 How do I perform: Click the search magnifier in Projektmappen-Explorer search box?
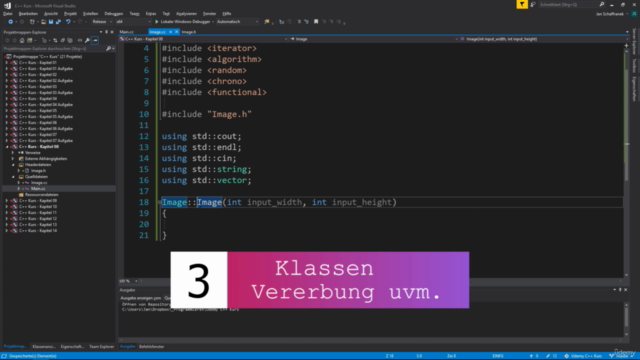[x=109, y=49]
